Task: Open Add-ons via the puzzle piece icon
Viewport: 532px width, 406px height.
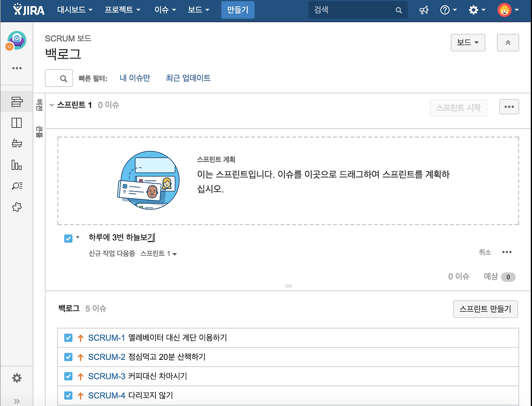Action: (17, 207)
